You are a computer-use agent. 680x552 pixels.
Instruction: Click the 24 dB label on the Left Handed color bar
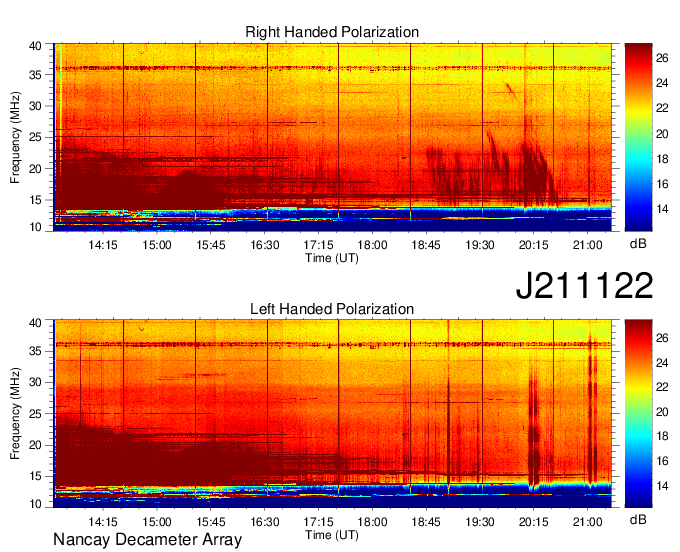click(x=662, y=363)
